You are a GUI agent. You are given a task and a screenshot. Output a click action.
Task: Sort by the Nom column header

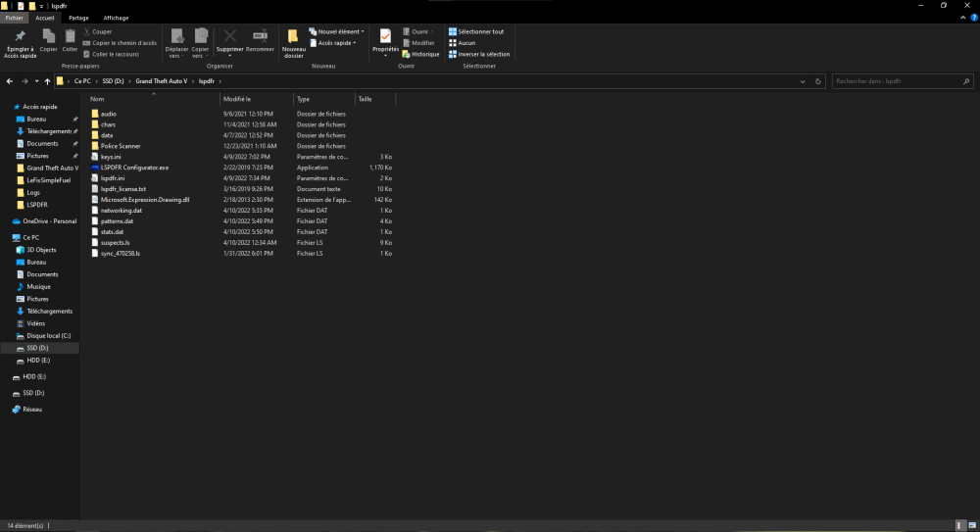[x=153, y=99]
